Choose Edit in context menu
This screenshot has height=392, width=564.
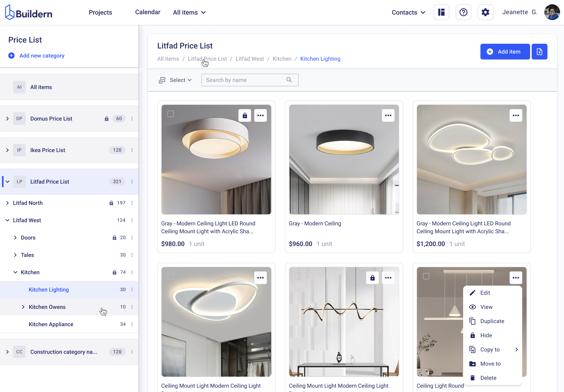coord(492,293)
